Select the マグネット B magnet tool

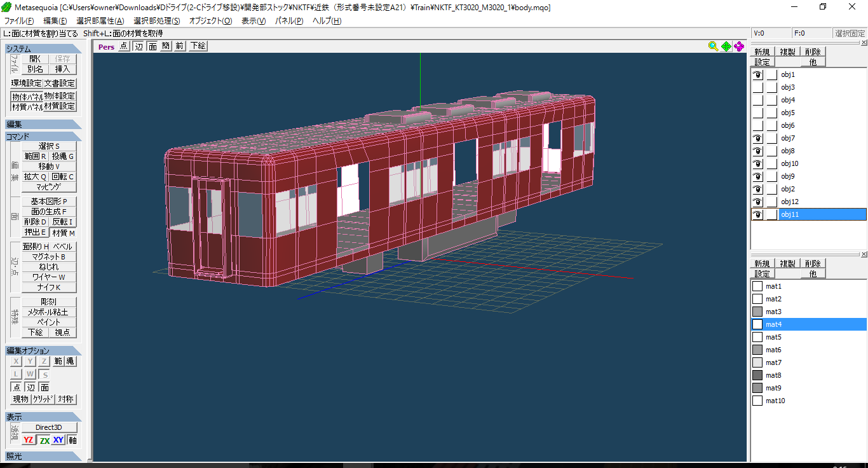[49, 257]
